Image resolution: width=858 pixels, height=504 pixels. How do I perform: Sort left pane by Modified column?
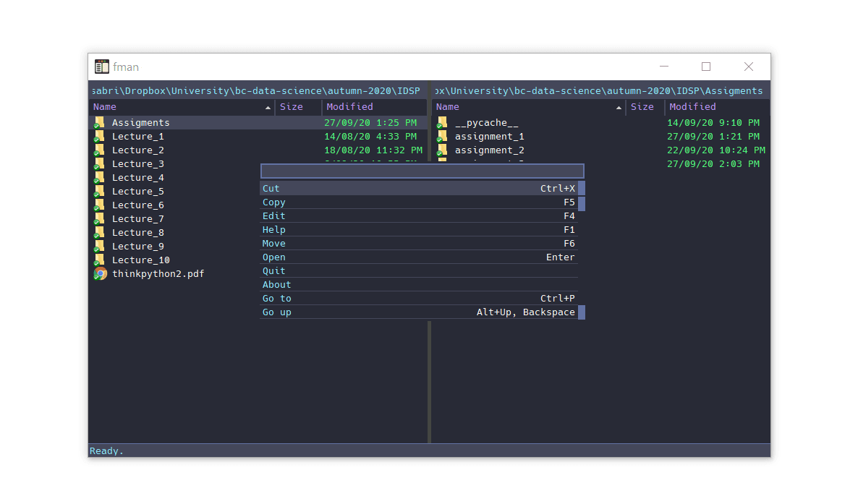pos(349,107)
